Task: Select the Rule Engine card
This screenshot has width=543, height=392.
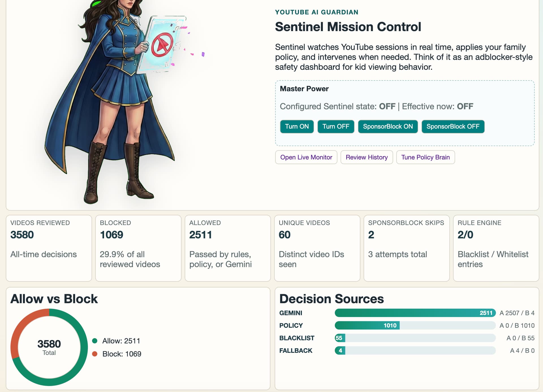Action: [496, 248]
